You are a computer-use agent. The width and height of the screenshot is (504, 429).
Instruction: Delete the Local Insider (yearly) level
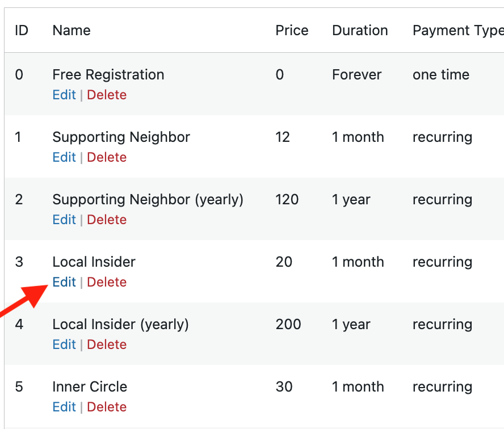coord(107,344)
